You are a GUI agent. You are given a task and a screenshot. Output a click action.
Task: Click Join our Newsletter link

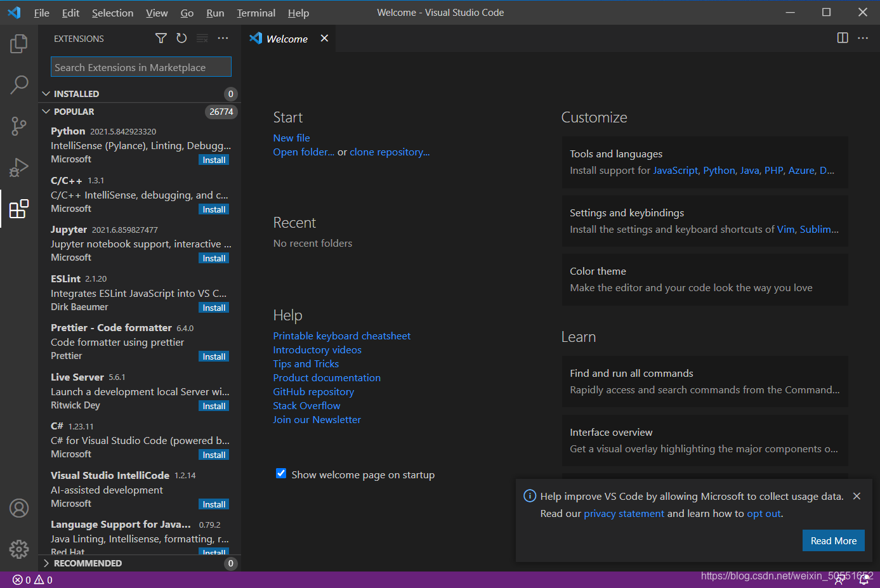[x=317, y=419]
